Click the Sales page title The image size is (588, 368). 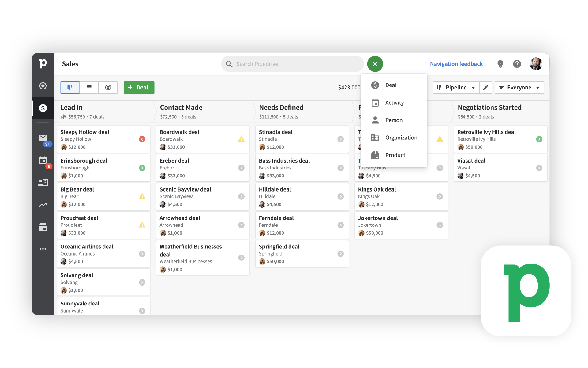pyautogui.click(x=70, y=64)
